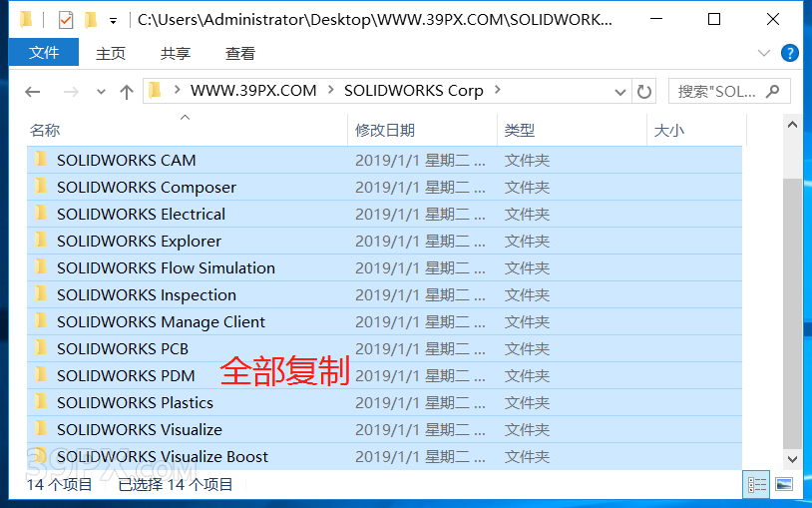Expand the address bar history dropdown

pos(620,91)
